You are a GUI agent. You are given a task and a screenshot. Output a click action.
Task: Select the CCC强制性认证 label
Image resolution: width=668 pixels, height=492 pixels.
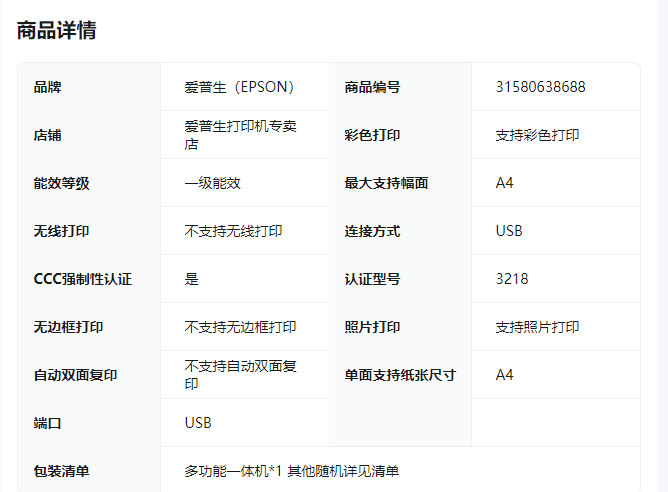[x=83, y=279]
